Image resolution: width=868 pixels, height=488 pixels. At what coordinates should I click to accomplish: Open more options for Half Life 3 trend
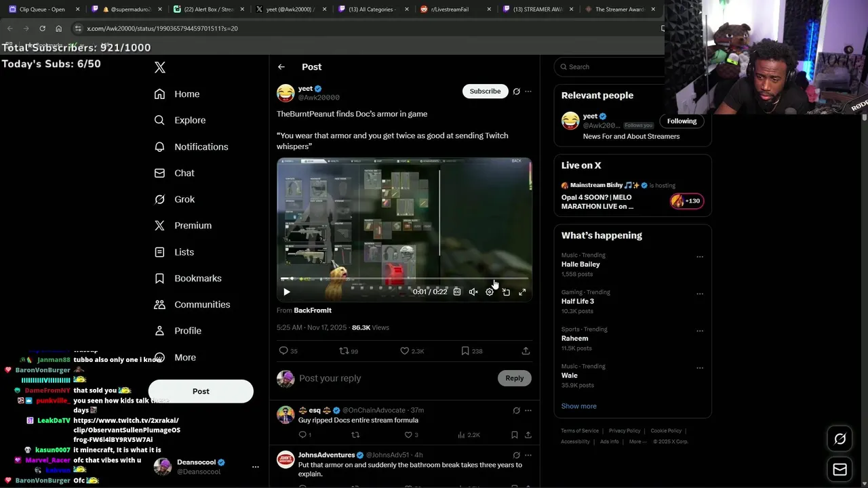click(x=700, y=294)
